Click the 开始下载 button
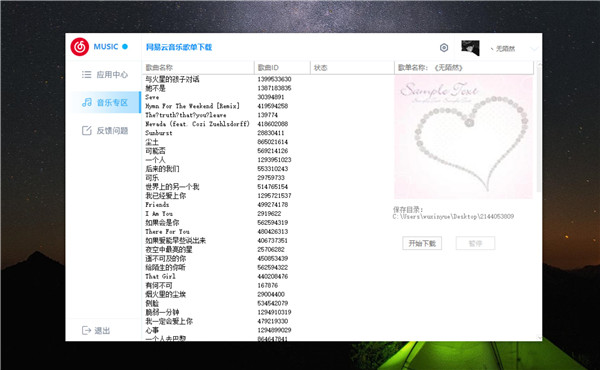This screenshot has height=370, width=600. pyautogui.click(x=422, y=243)
